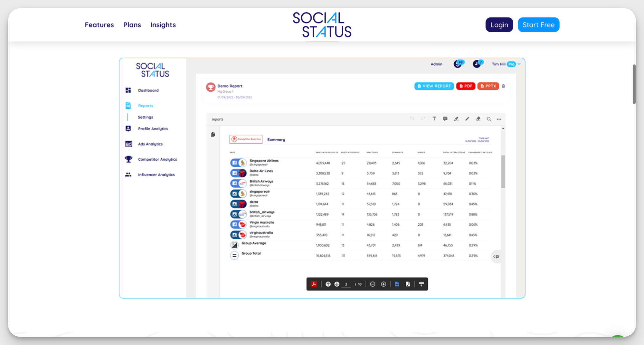Click the Login button
This screenshot has width=644, height=345.
(x=499, y=25)
